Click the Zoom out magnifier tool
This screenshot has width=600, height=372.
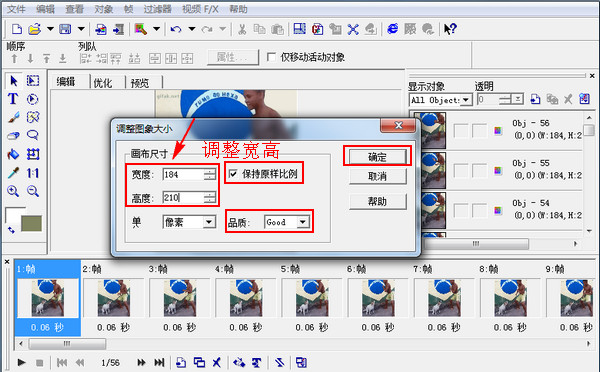33,191
